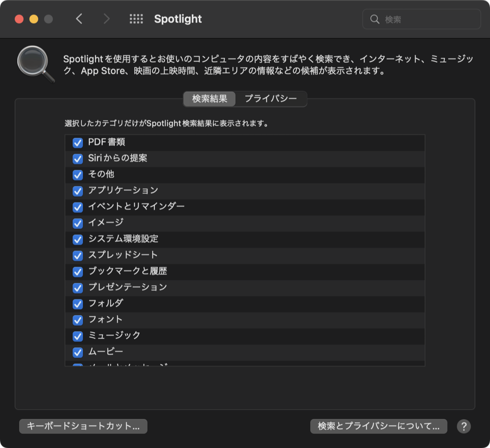Select the アプリケーション row label
The height and width of the screenshot is (448, 490).
click(x=123, y=190)
